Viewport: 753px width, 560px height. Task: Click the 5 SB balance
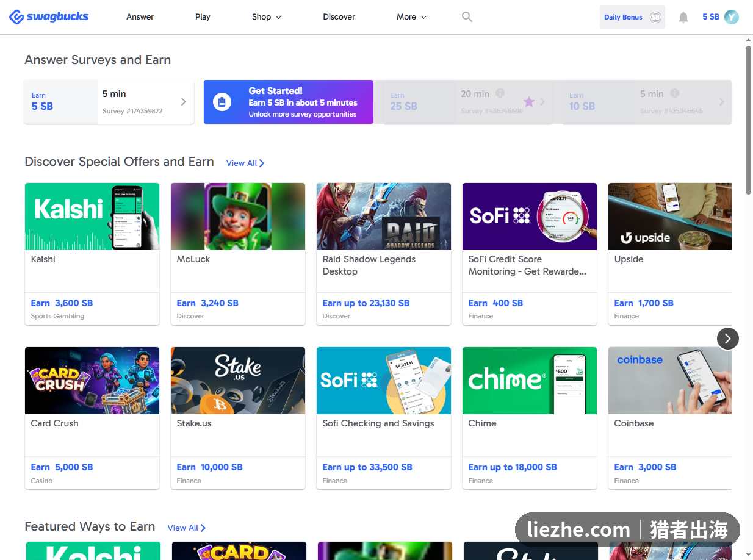coord(711,17)
